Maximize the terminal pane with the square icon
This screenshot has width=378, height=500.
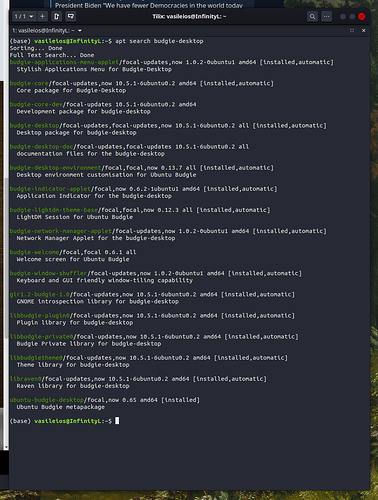pos(352,31)
